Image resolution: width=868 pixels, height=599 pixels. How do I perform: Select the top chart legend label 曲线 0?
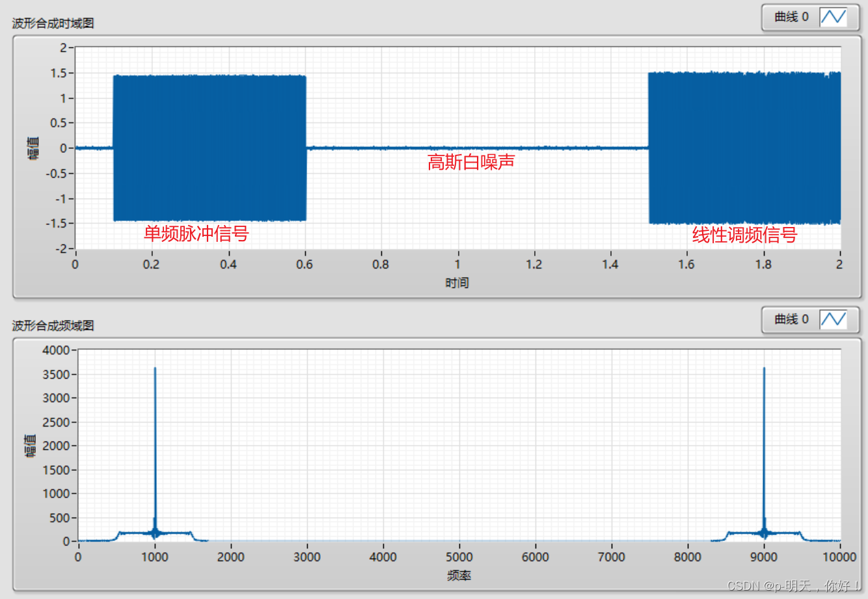tap(791, 17)
